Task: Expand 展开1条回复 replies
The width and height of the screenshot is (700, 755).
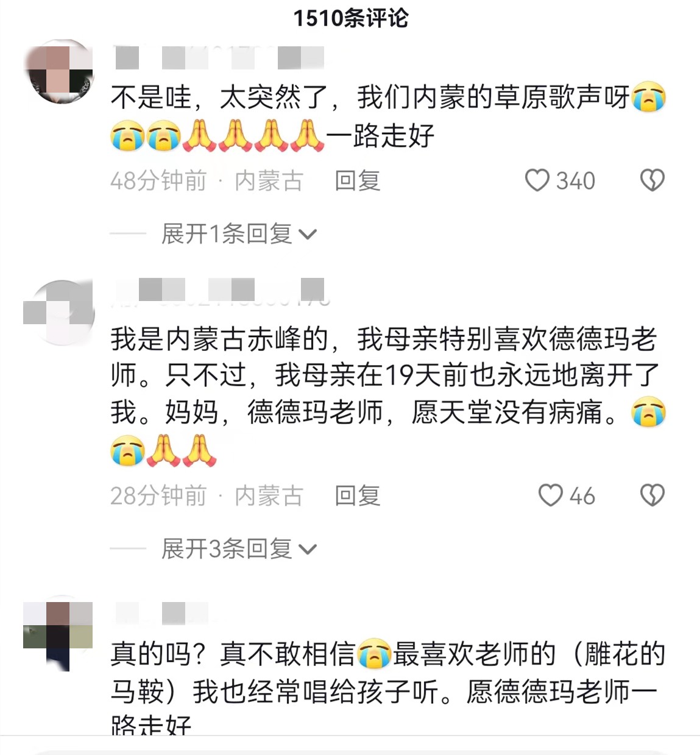Action: (x=238, y=233)
